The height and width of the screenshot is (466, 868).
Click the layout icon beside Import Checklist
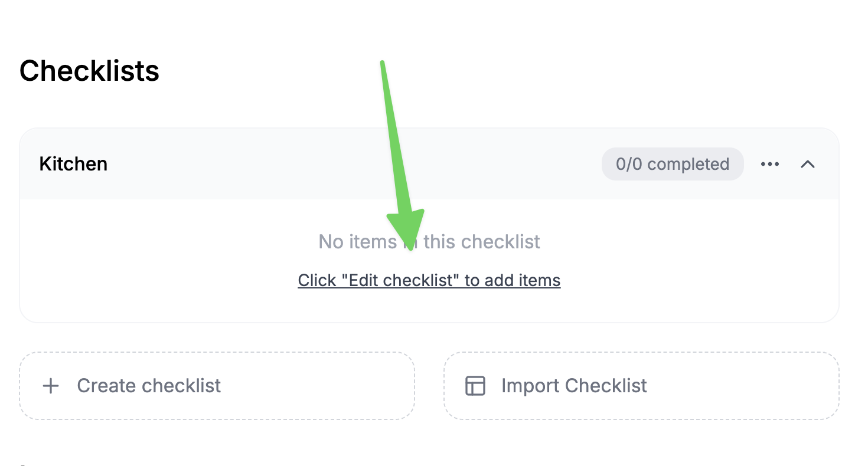point(475,386)
